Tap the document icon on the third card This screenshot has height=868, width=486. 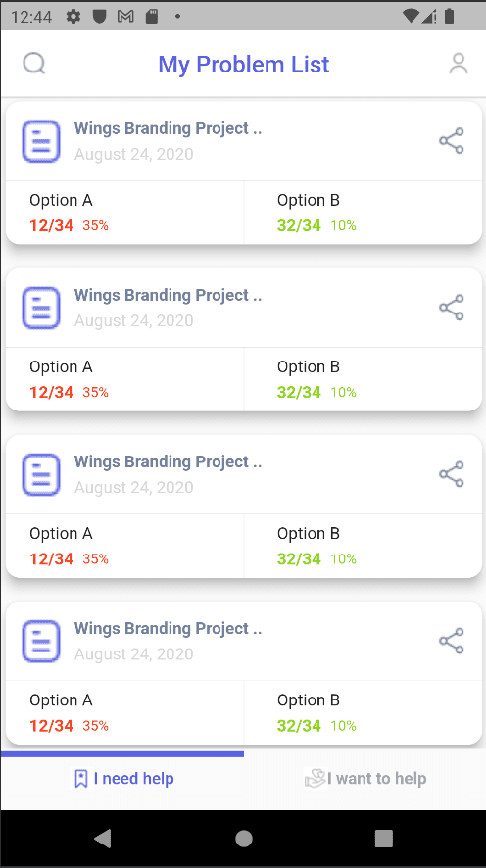click(x=41, y=474)
